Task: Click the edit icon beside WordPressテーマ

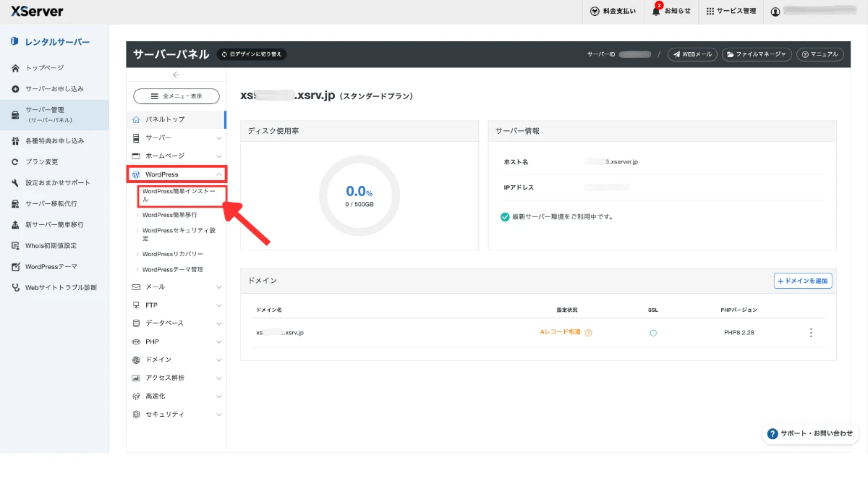Action: tap(15, 267)
